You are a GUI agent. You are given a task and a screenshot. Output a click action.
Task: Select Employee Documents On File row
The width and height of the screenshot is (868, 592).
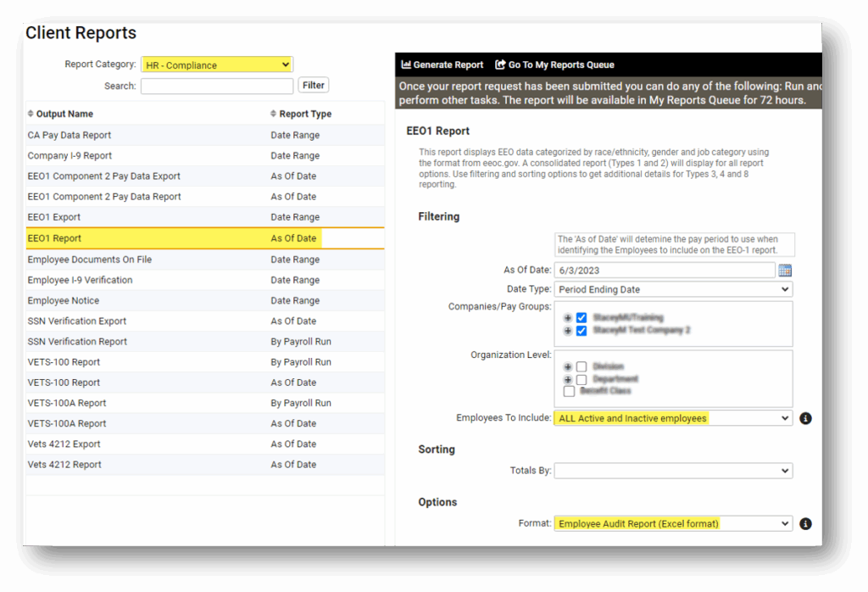(205, 260)
